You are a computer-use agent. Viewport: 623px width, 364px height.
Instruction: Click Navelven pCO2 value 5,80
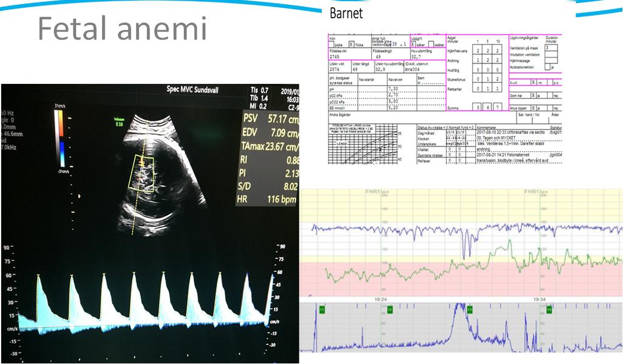click(x=394, y=101)
